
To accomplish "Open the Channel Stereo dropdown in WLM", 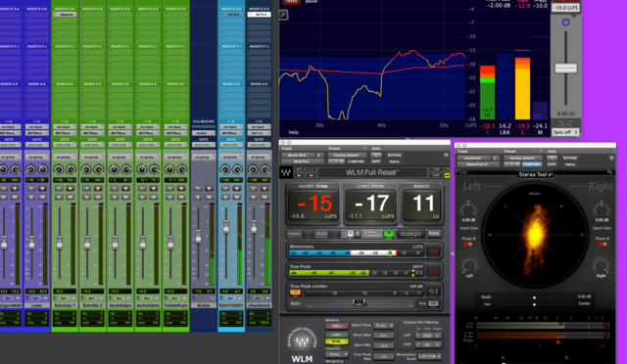I will click(x=336, y=354).
